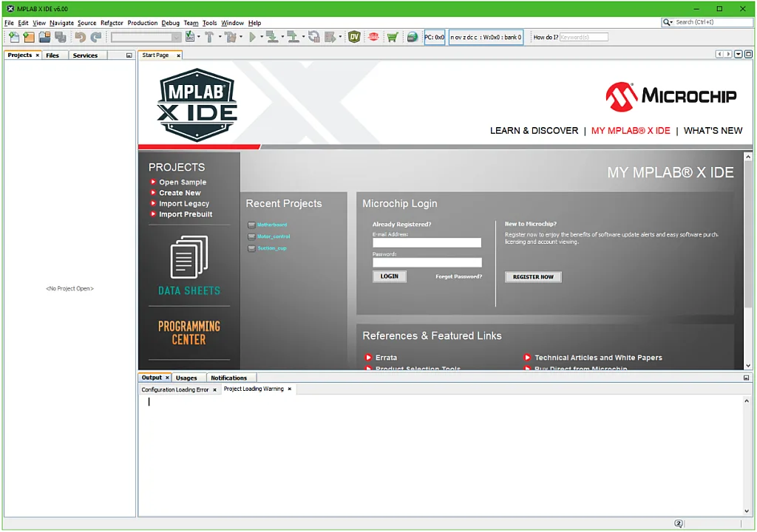Open the Production menu
The height and width of the screenshot is (532, 757).
point(142,23)
